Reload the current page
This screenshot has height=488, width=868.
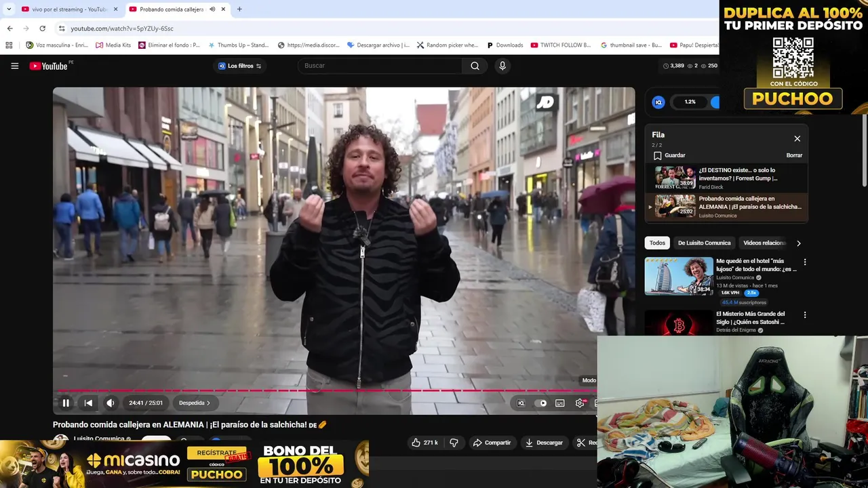pos(42,28)
